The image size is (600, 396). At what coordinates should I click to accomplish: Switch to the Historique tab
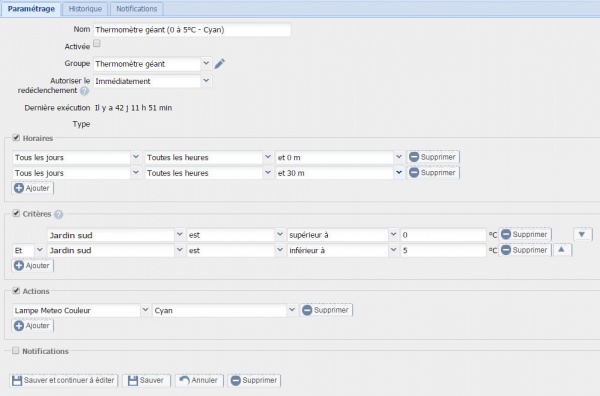tap(85, 9)
